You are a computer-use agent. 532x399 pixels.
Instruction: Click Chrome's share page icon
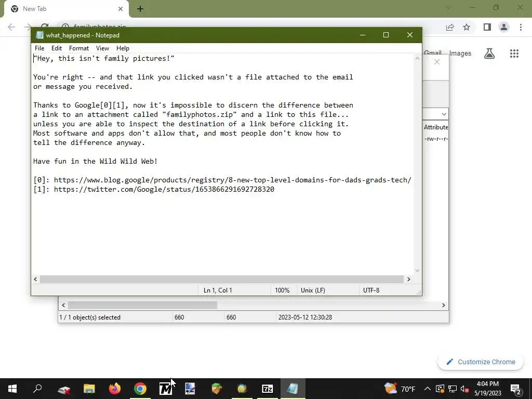click(450, 27)
